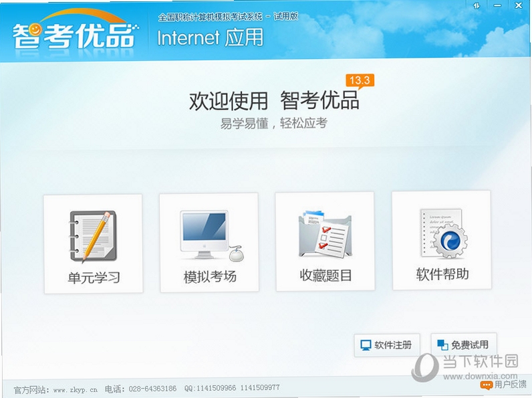Click the 软件注册 button

pos(387,345)
